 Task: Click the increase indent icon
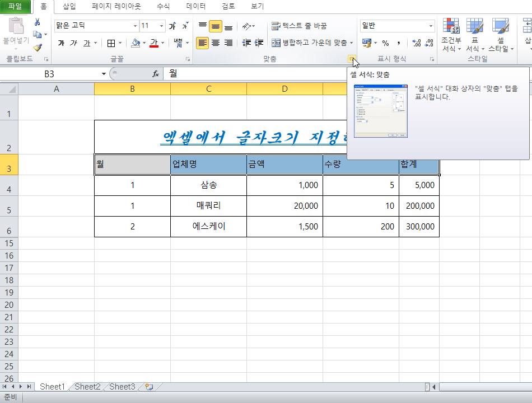[259, 43]
